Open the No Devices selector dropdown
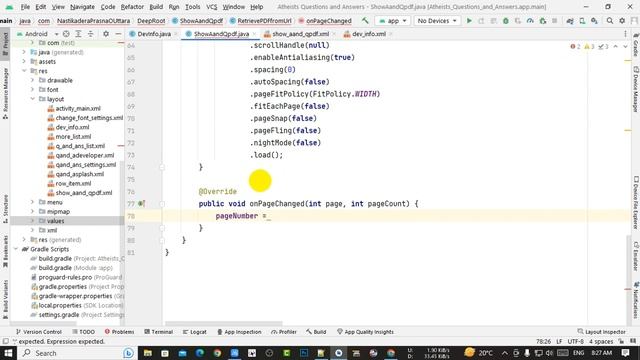This screenshot has width=640, height=360. pyautogui.click(x=437, y=20)
